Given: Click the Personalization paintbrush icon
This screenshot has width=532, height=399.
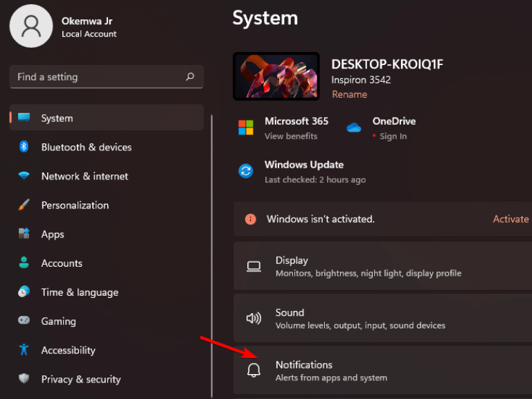Looking at the screenshot, I should pyautogui.click(x=24, y=204).
